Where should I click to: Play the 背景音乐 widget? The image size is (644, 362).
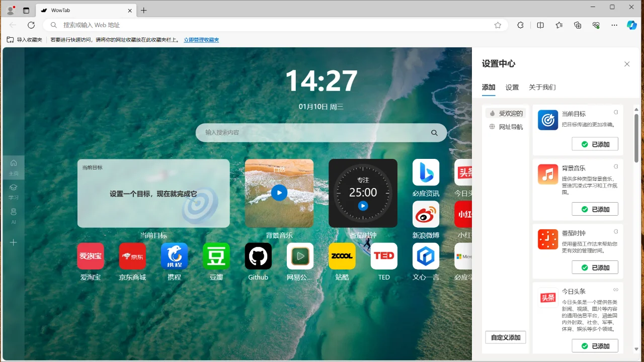279,193
